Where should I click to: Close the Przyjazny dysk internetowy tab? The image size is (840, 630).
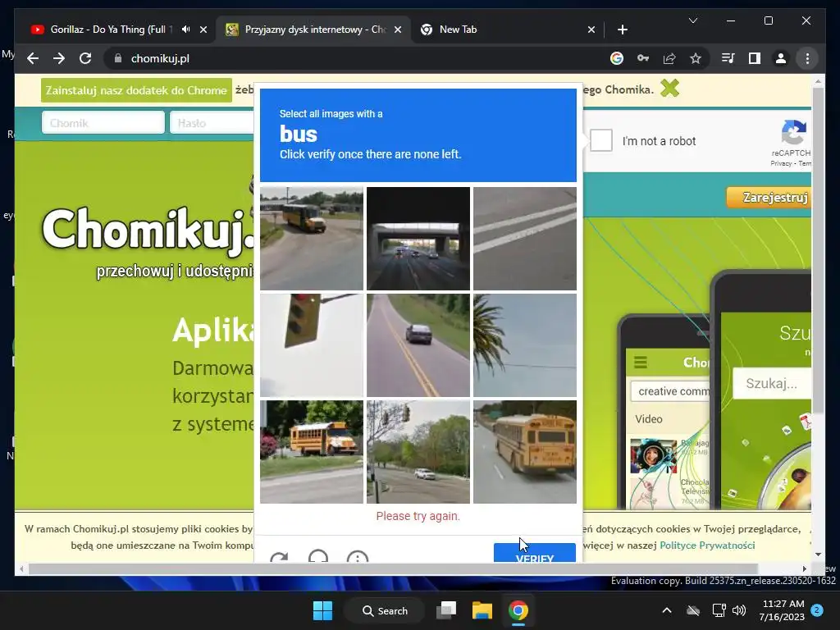[398, 30]
